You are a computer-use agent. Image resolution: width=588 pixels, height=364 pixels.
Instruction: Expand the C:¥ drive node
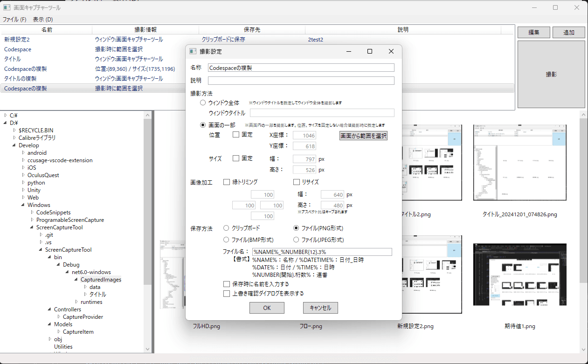coord(5,115)
